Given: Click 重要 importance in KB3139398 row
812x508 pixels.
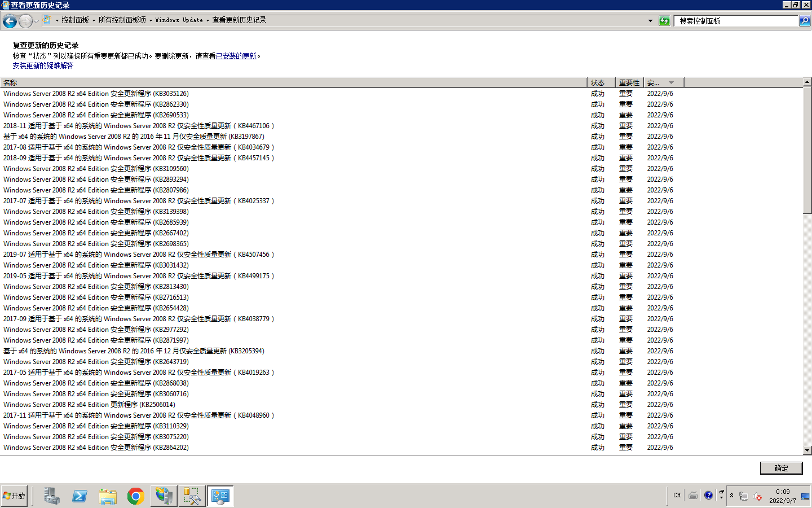Looking at the screenshot, I should coord(626,212).
